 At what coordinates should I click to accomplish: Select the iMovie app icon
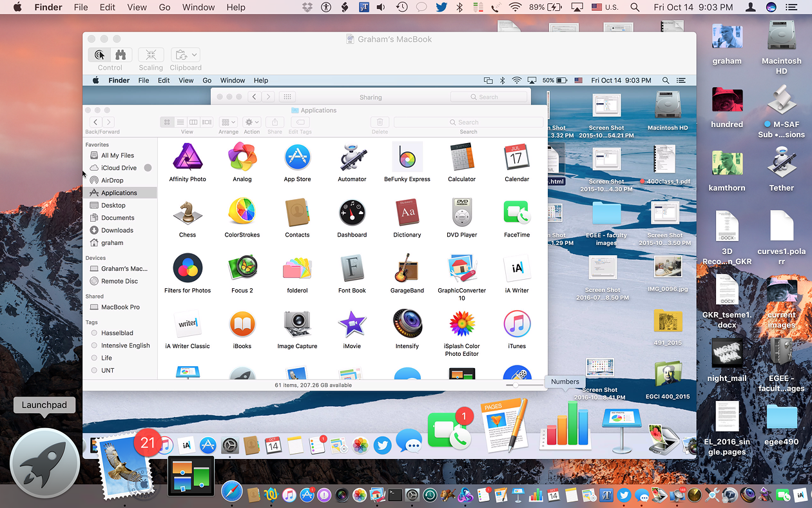[352, 324]
